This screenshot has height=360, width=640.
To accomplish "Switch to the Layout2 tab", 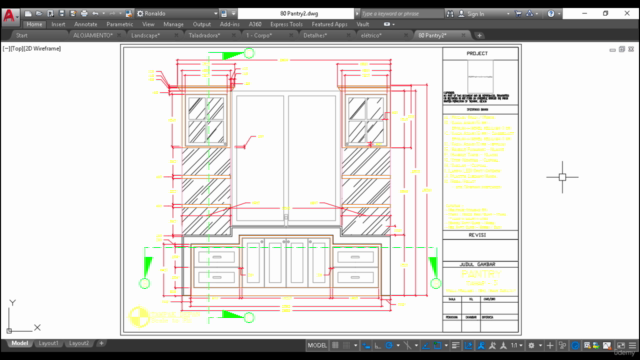I will coord(78,343).
